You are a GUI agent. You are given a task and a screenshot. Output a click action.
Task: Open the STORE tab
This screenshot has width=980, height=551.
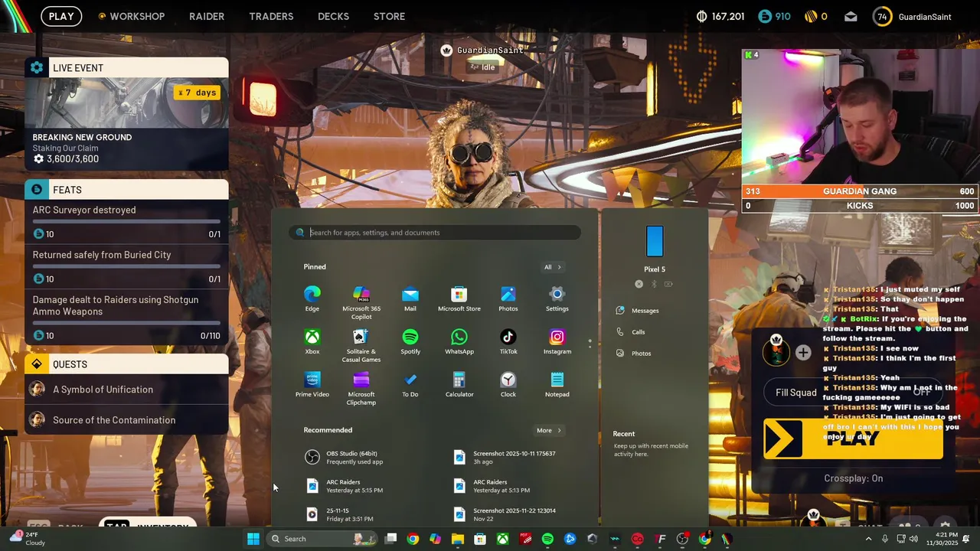pyautogui.click(x=389, y=16)
